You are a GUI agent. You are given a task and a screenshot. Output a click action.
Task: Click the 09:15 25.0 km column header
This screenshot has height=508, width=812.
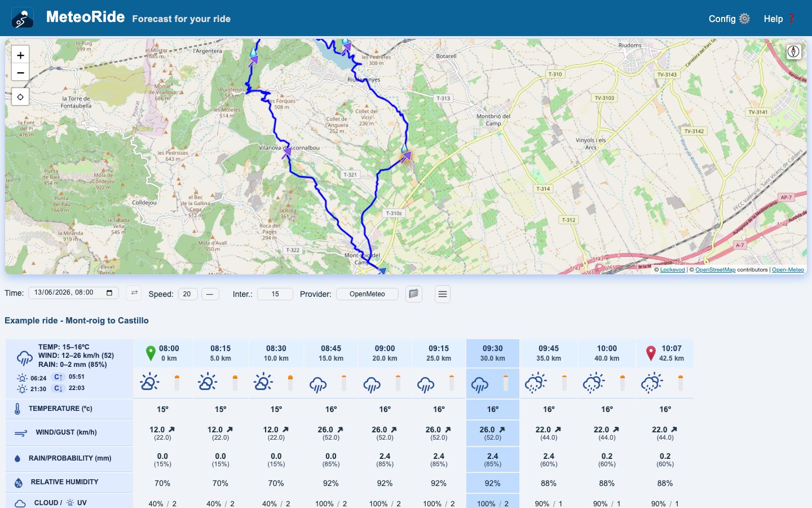tap(439, 353)
